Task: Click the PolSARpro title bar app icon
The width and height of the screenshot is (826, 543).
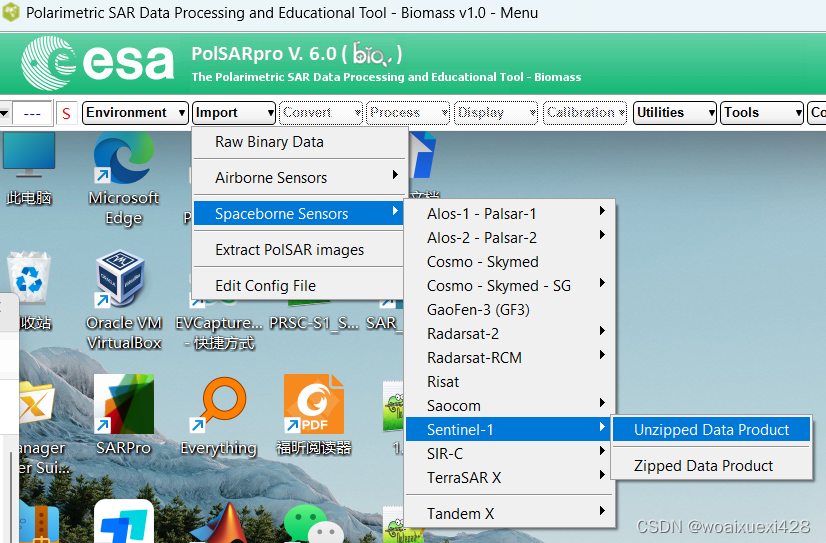Action: pyautogui.click(x=11, y=12)
